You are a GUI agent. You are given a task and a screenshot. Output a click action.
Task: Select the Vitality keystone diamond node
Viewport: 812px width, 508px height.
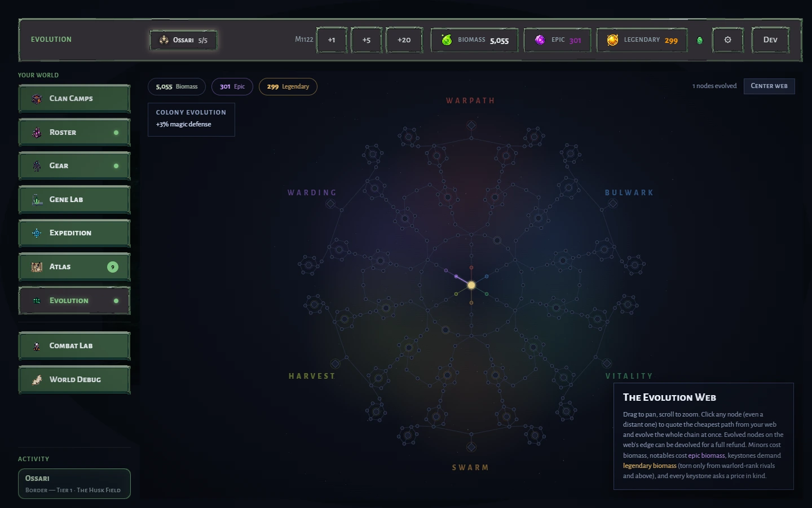[607, 363]
